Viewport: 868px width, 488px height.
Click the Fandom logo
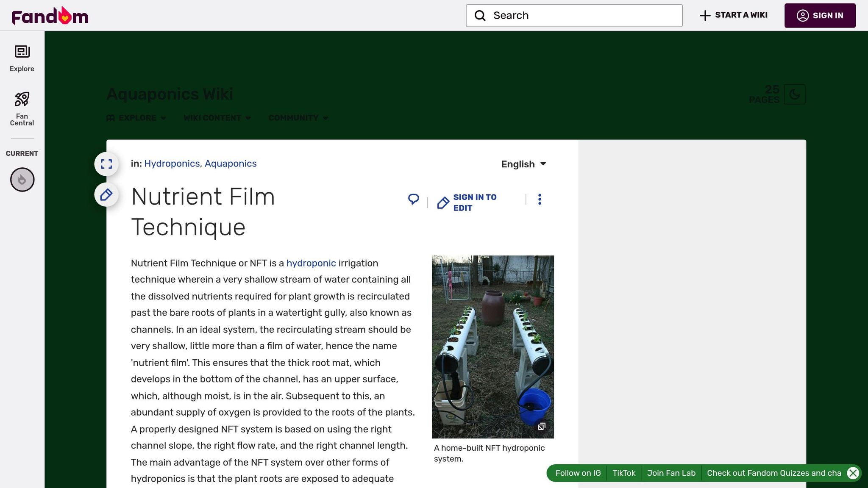pyautogui.click(x=50, y=16)
